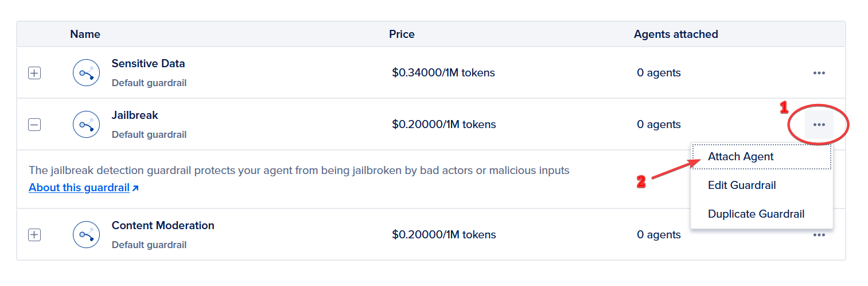Click the Name column header
This screenshot has width=868, height=286.
[85, 34]
